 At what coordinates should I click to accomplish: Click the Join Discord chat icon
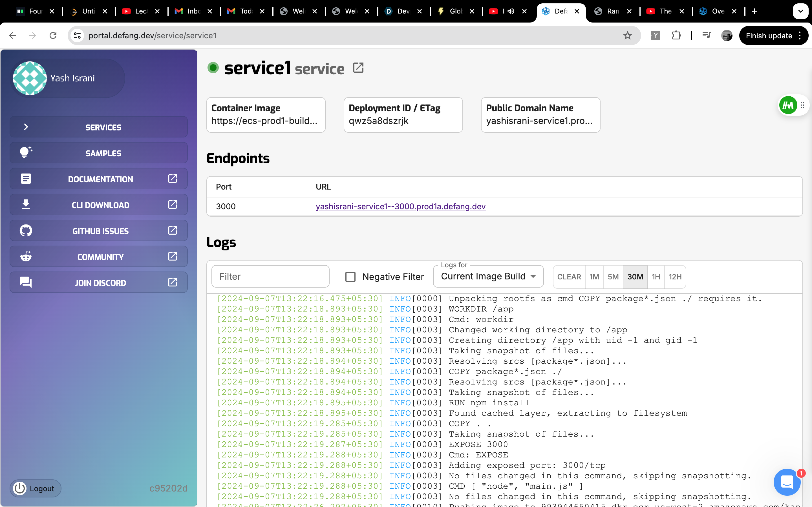coord(26,282)
